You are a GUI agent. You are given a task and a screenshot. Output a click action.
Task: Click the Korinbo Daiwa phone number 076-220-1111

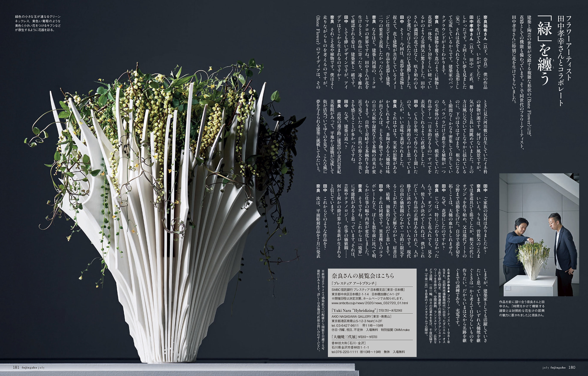[345, 352]
